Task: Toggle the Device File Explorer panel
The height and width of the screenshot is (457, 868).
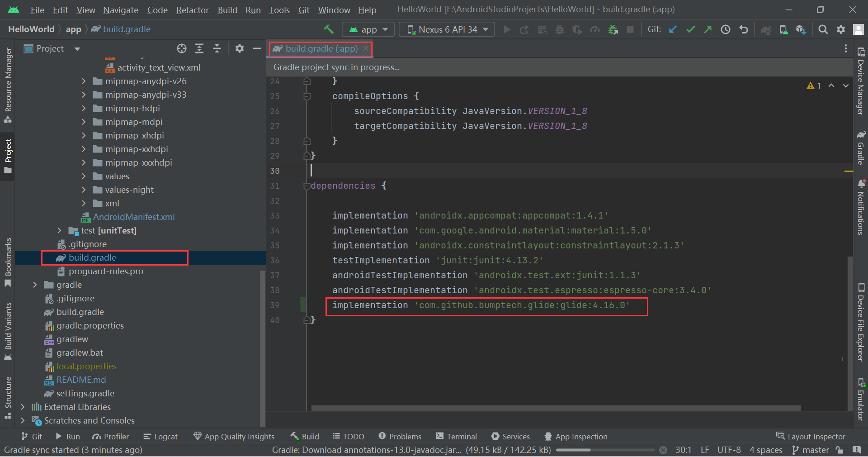Action: [861, 322]
